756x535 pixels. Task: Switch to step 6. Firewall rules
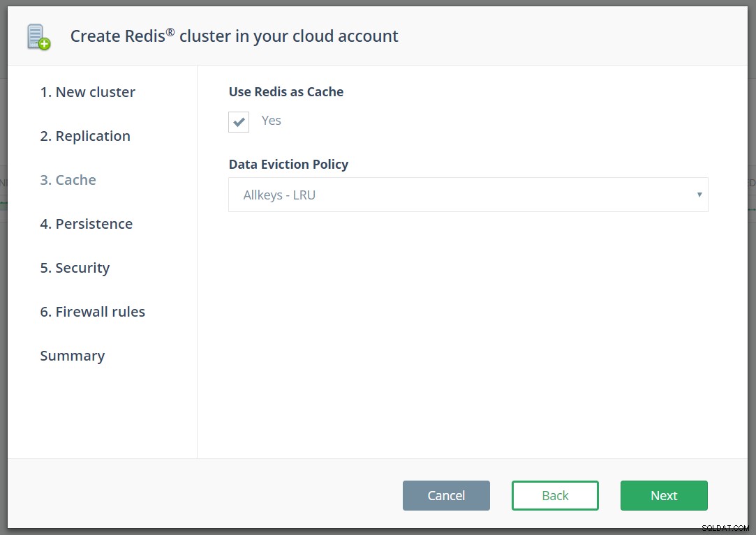93,312
